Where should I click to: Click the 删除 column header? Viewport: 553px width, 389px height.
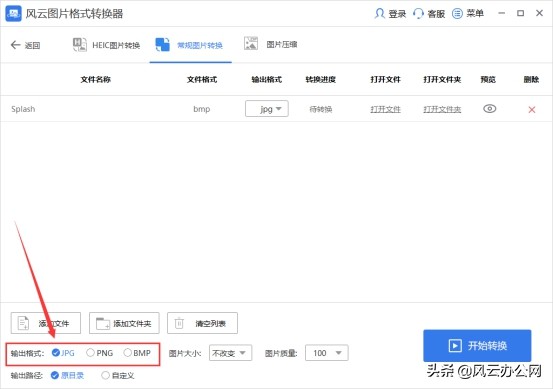point(531,79)
